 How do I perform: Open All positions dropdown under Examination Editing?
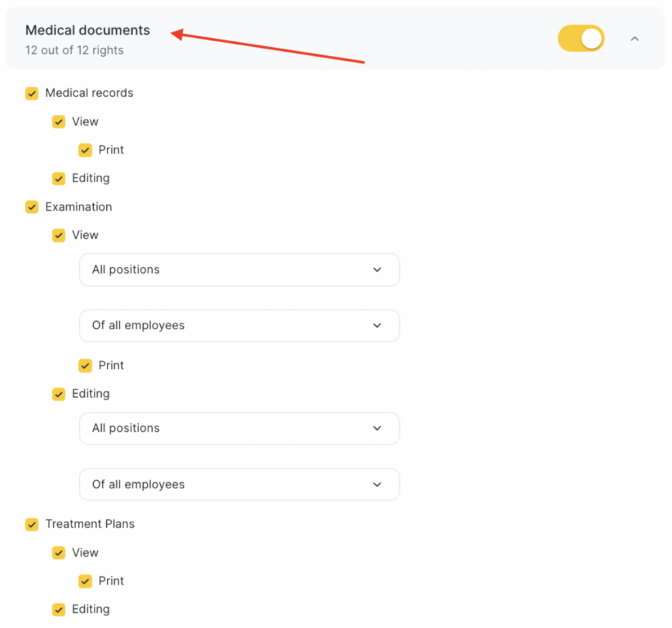point(239,429)
